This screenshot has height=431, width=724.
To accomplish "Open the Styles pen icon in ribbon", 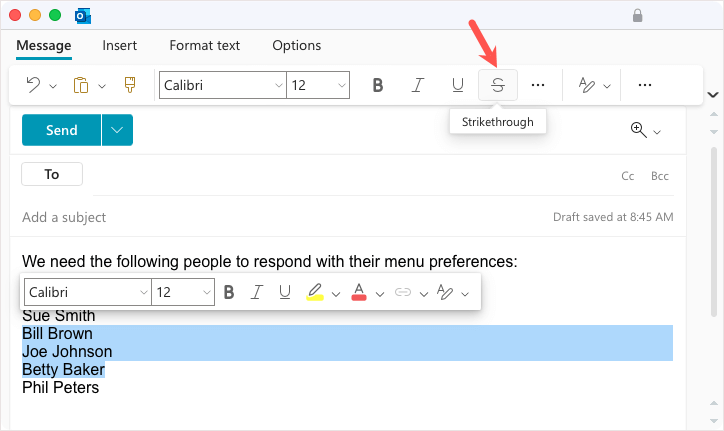I will pyautogui.click(x=587, y=85).
